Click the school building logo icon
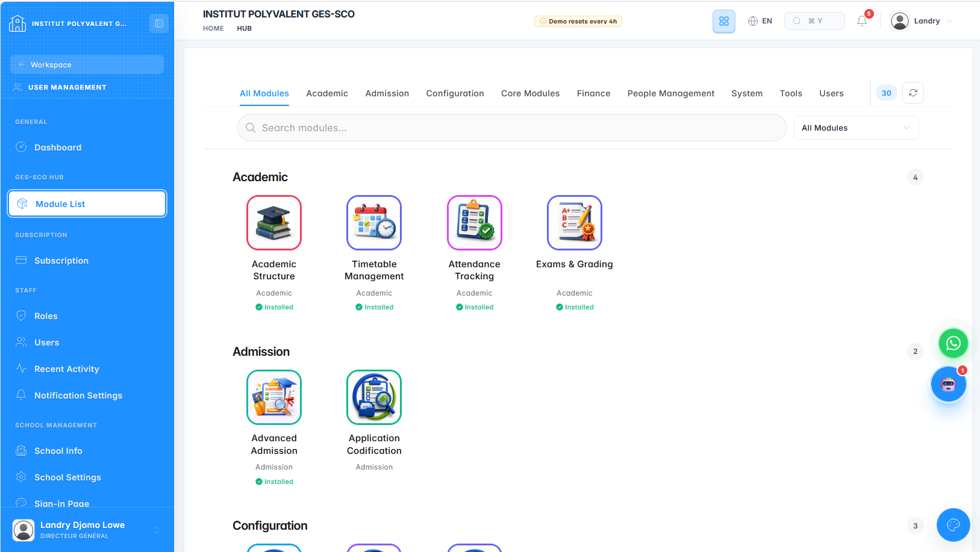Screen dimensions: 980x552 (17, 23)
